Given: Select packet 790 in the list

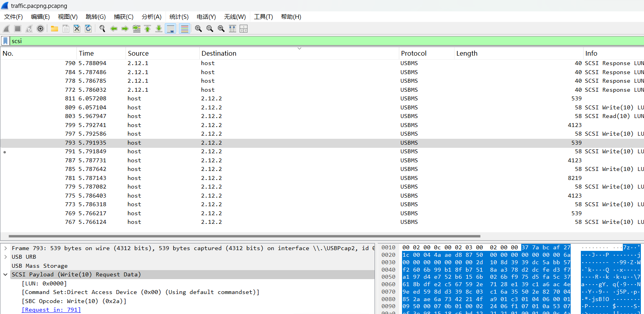Looking at the screenshot, I should [322, 63].
